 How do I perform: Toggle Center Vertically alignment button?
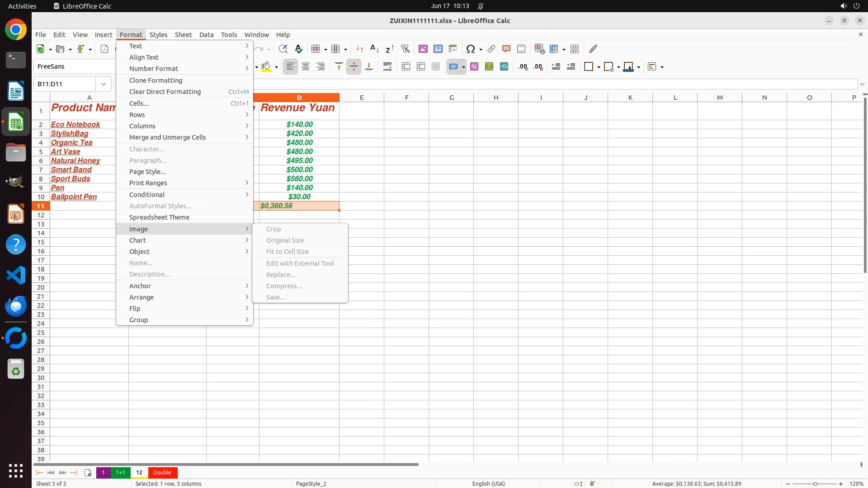[354, 67]
